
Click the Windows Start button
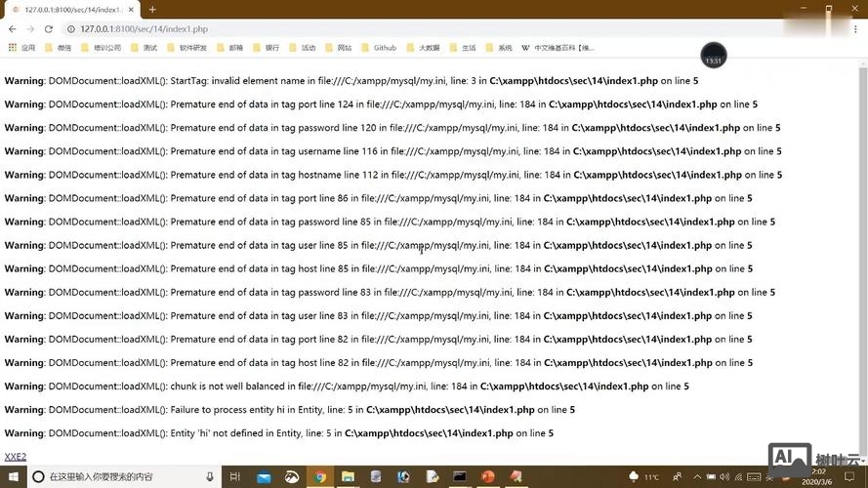click(12, 476)
